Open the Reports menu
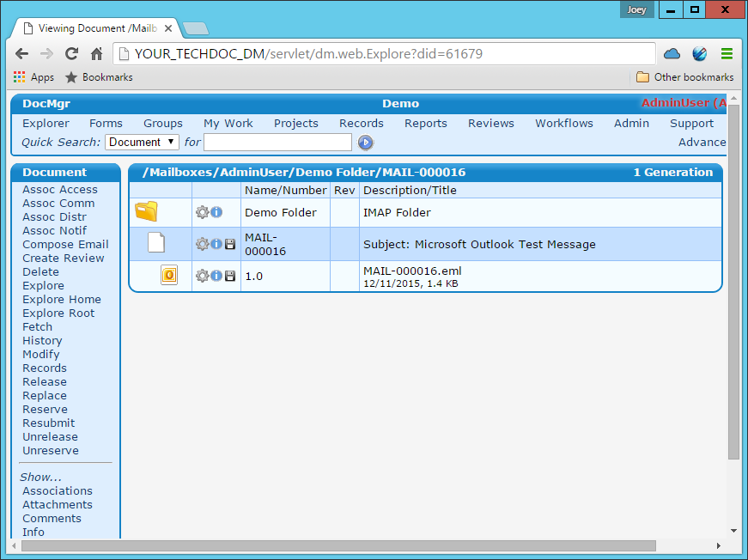This screenshot has width=748, height=560. [x=426, y=123]
